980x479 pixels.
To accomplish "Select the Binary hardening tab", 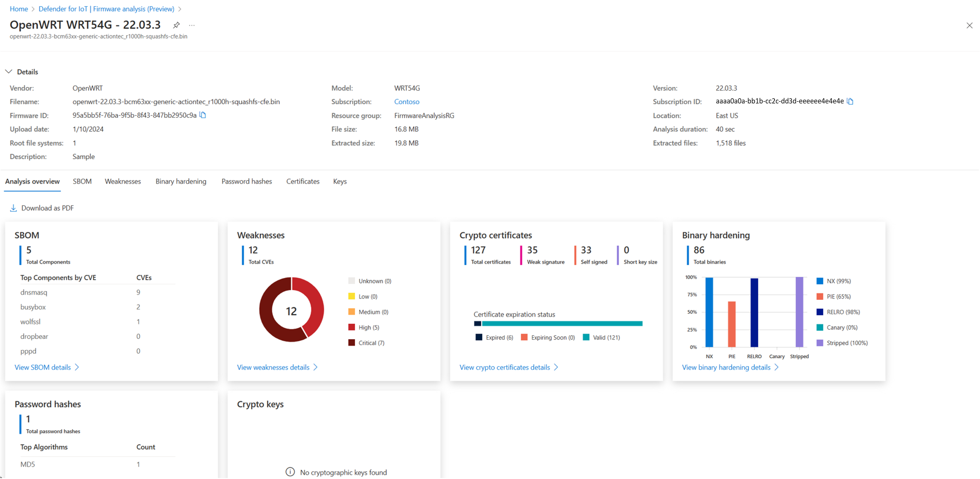I will (181, 181).
